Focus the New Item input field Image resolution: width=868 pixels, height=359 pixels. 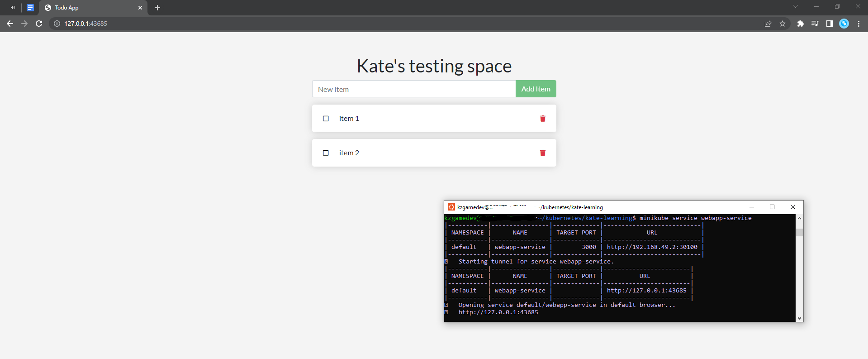coord(414,89)
